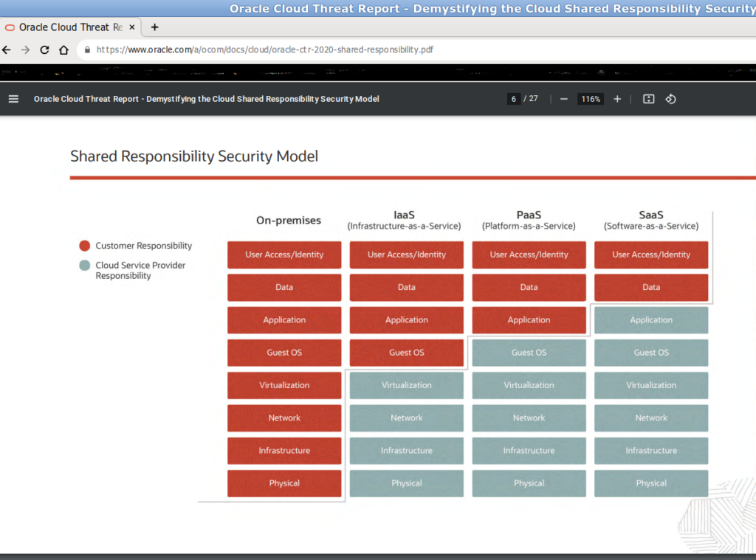Click the "On-premises" column header

click(x=289, y=221)
